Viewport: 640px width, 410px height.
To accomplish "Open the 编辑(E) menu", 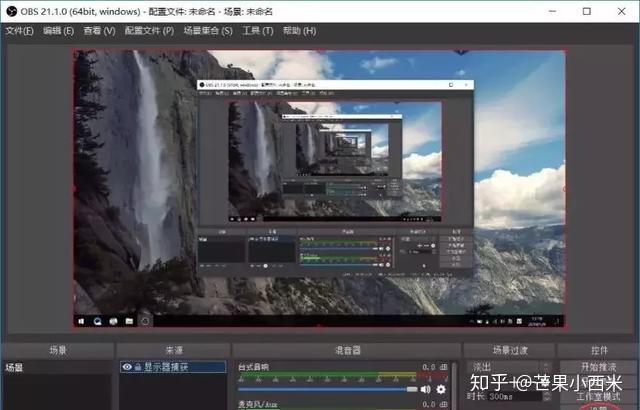I will click(x=58, y=31).
